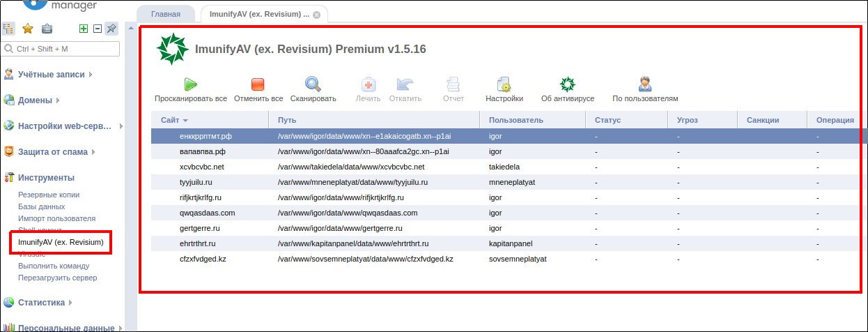Open Об антивирусе info icon

click(x=568, y=84)
